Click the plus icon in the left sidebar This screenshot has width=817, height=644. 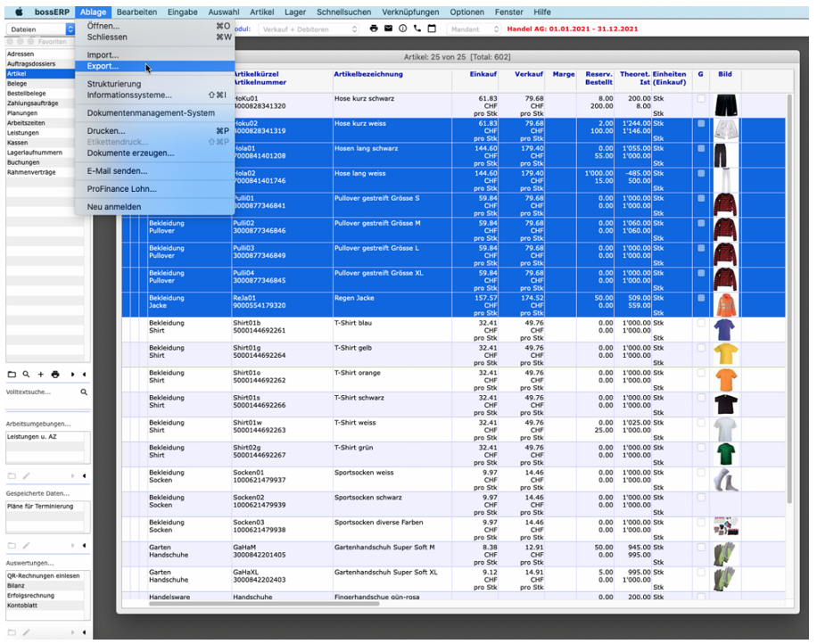click(x=40, y=375)
